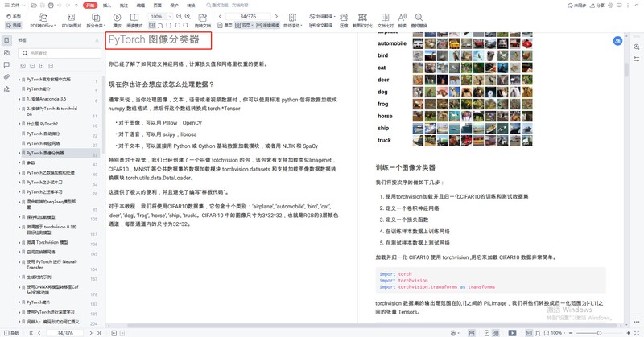This screenshot has width=644, height=337.
Task: Open the 查找替换 find and replace tool
Action: [x=419, y=20]
